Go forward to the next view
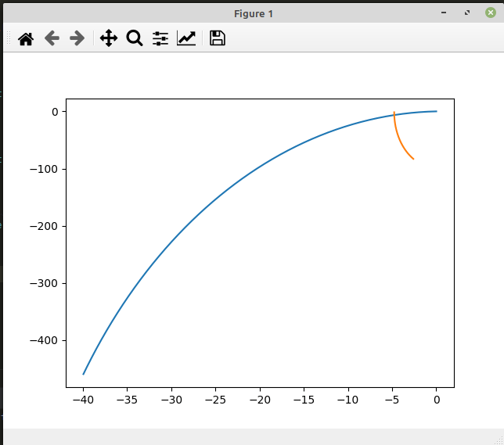Viewport: 504px width, 445px height. point(77,38)
